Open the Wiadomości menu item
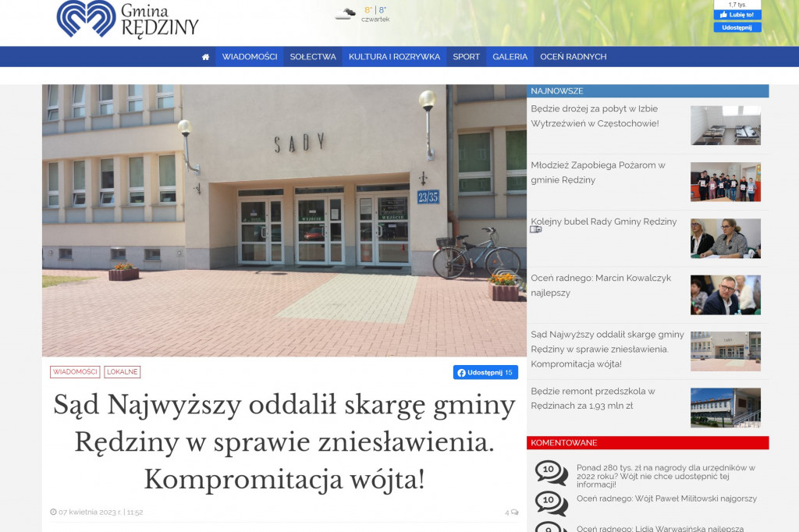799x532 pixels. (x=249, y=57)
